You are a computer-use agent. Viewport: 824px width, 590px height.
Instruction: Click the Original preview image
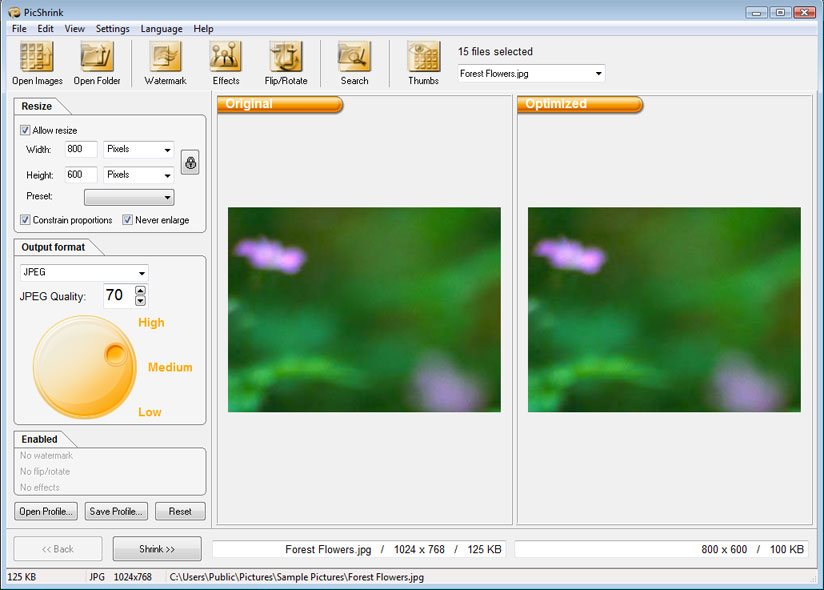364,309
